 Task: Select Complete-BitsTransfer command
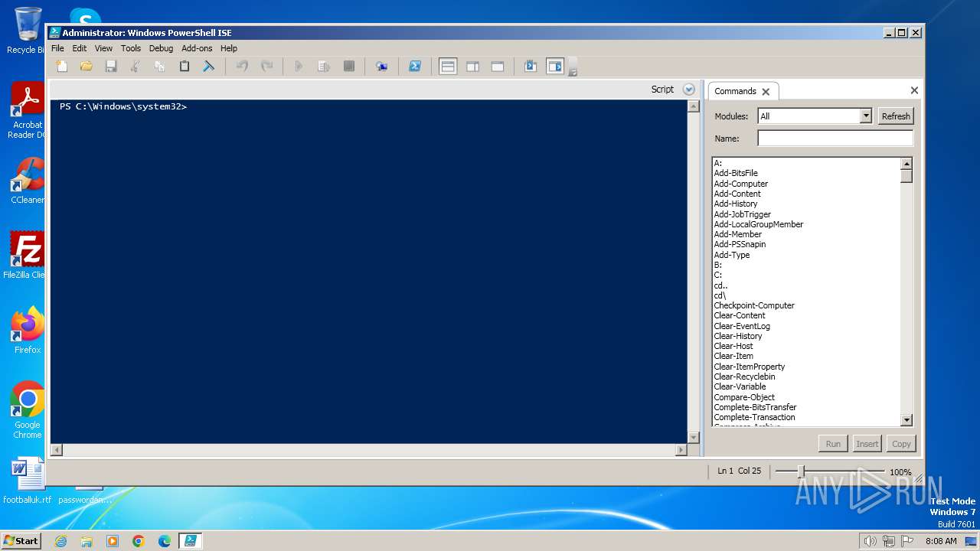[x=755, y=407]
